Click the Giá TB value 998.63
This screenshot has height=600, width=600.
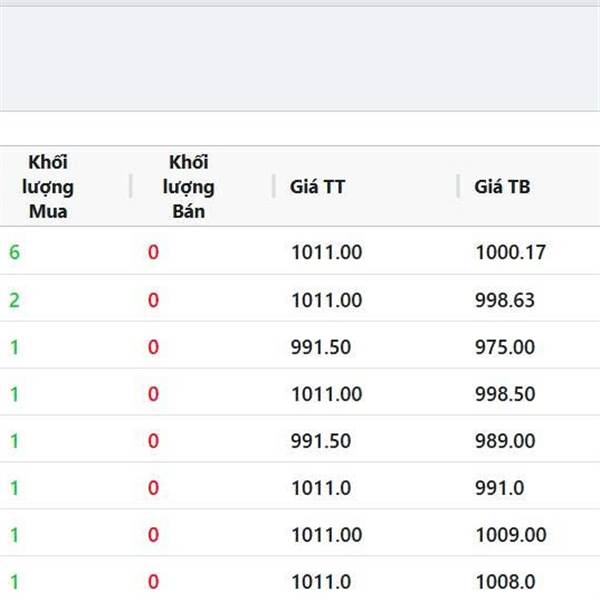click(505, 300)
